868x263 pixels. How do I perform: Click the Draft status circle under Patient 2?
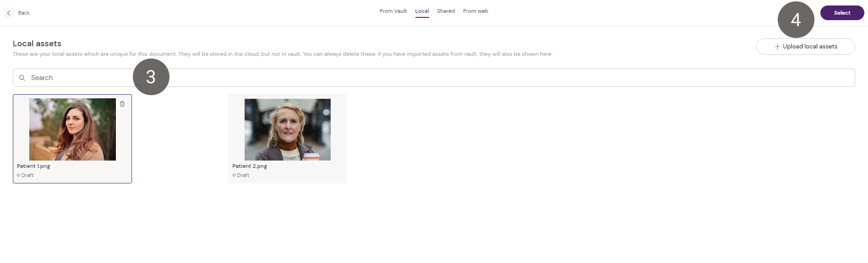click(234, 175)
